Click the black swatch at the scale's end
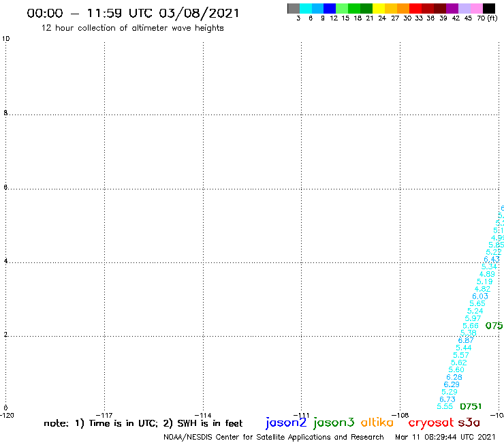 tap(489, 8)
